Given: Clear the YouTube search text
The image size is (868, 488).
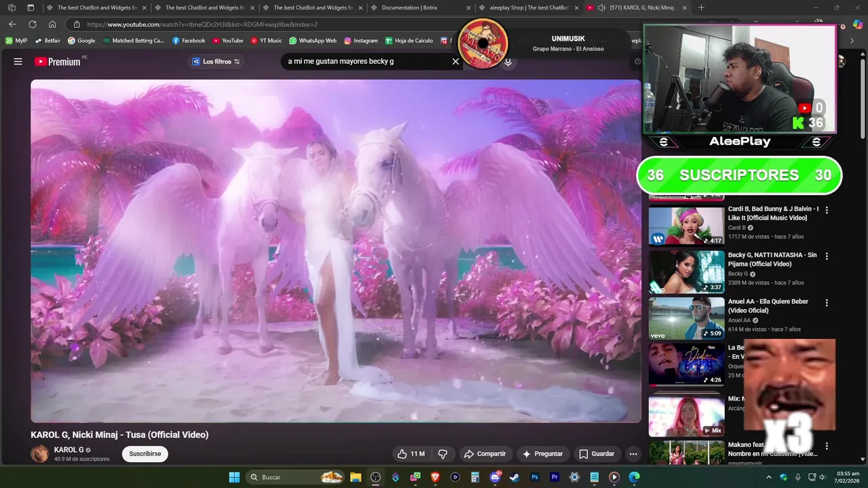Looking at the screenshot, I should click(456, 61).
